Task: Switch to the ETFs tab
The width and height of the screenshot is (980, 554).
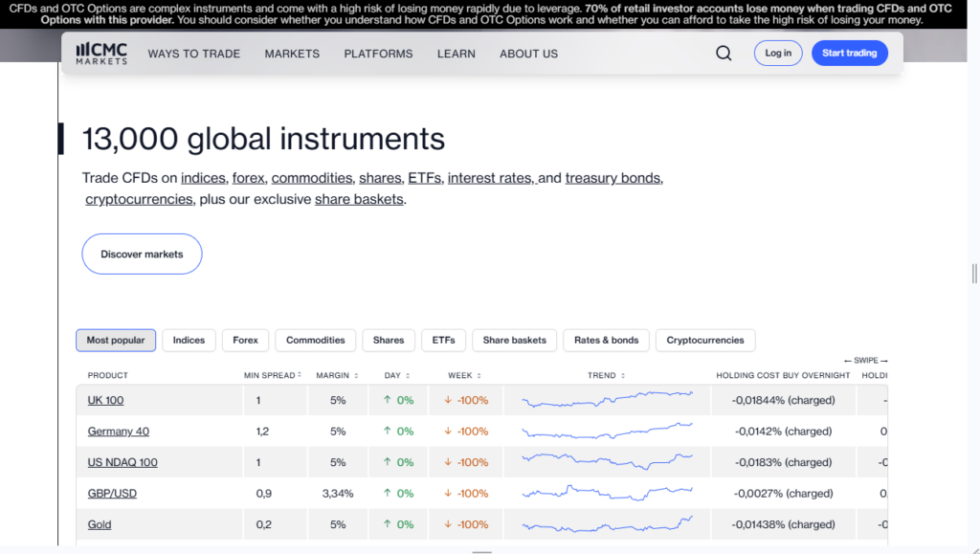Action: [x=444, y=340]
